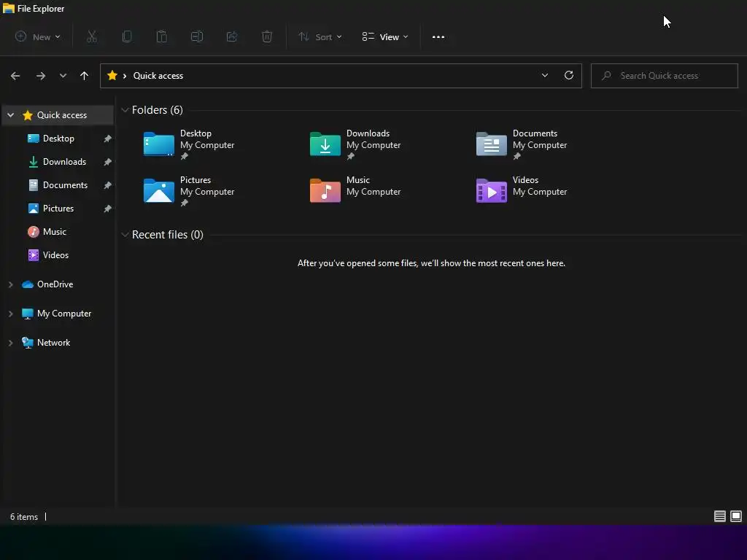Open the New item dropdown
The height and width of the screenshot is (560, 747).
coord(38,36)
